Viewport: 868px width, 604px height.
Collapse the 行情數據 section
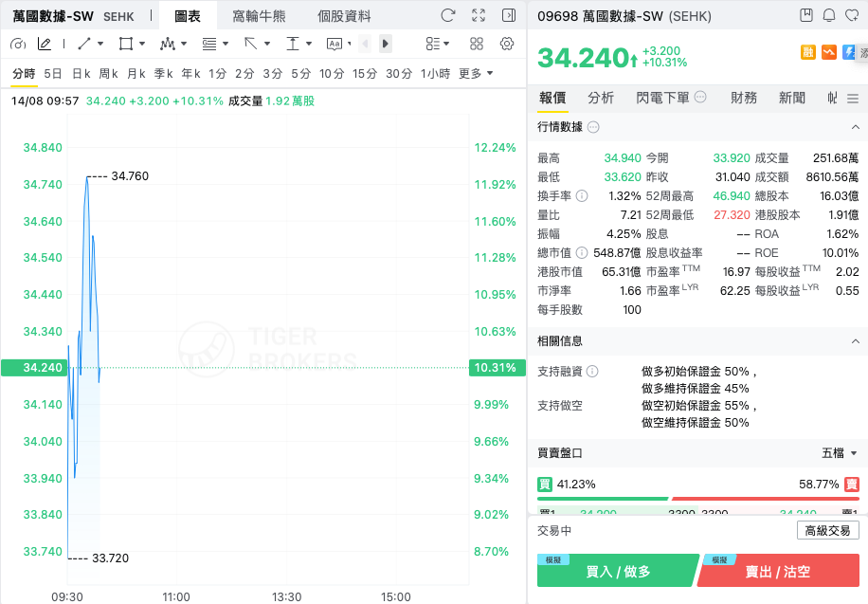[856, 127]
